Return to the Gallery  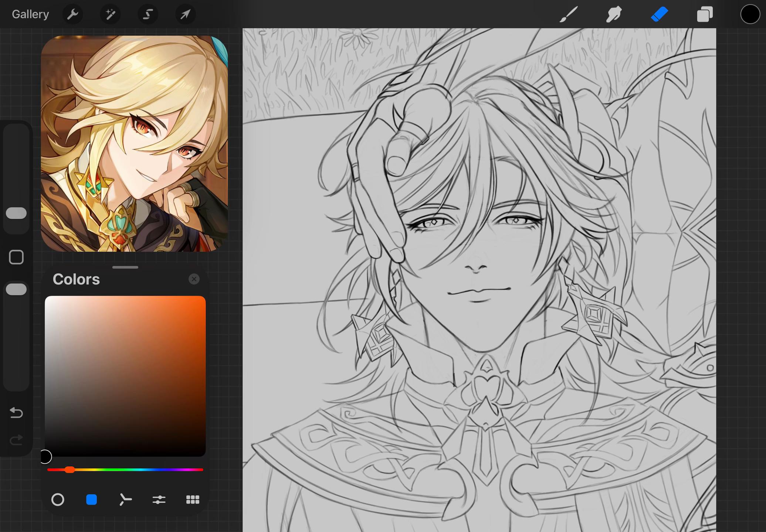[x=30, y=14]
